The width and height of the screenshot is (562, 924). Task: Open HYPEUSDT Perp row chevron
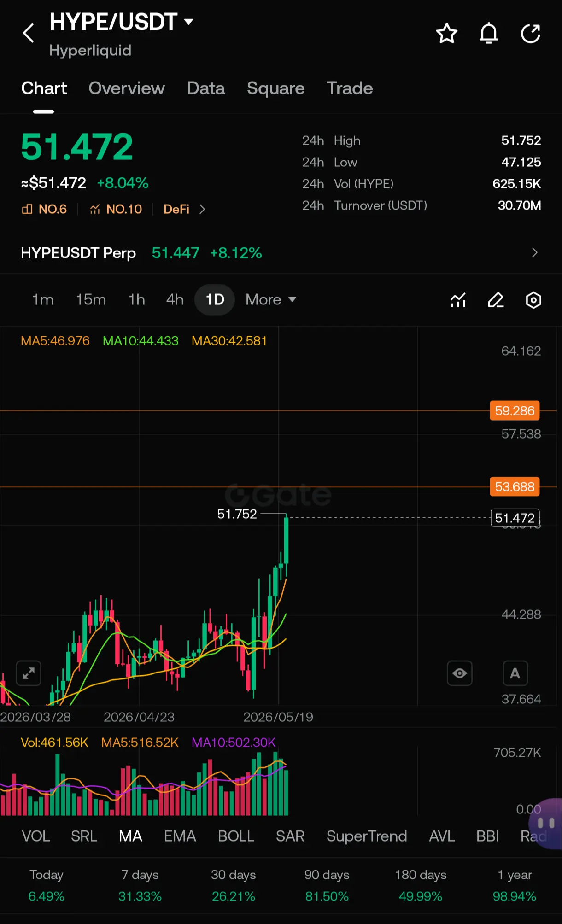(x=534, y=252)
